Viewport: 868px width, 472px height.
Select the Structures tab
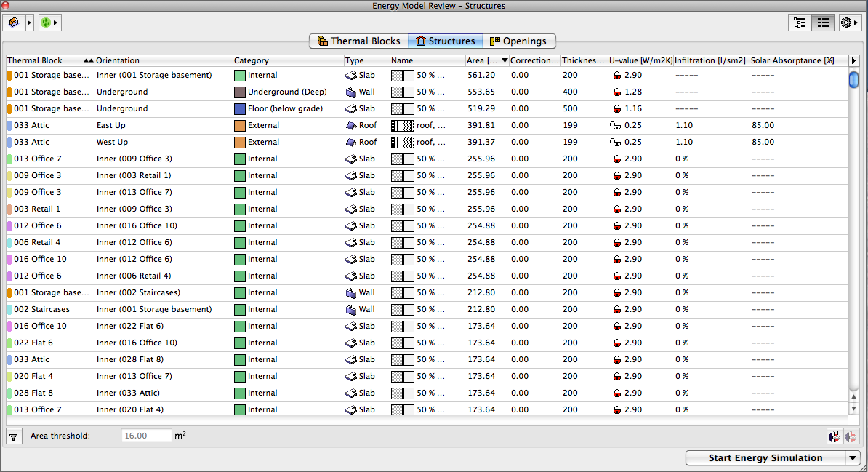pos(445,41)
